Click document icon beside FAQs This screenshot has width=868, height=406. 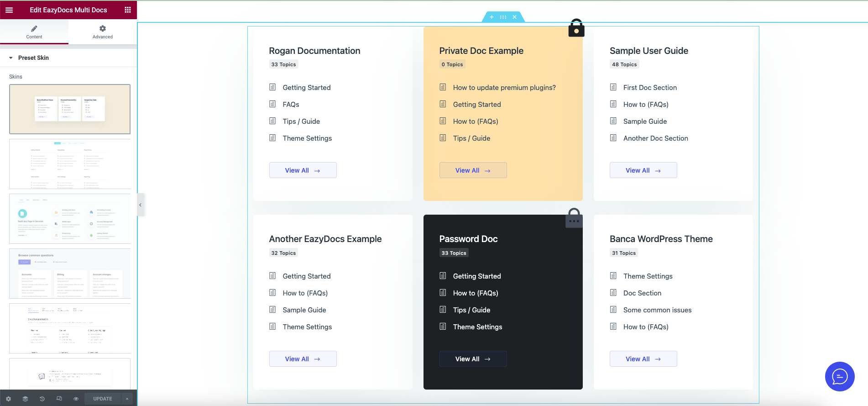coord(272,104)
